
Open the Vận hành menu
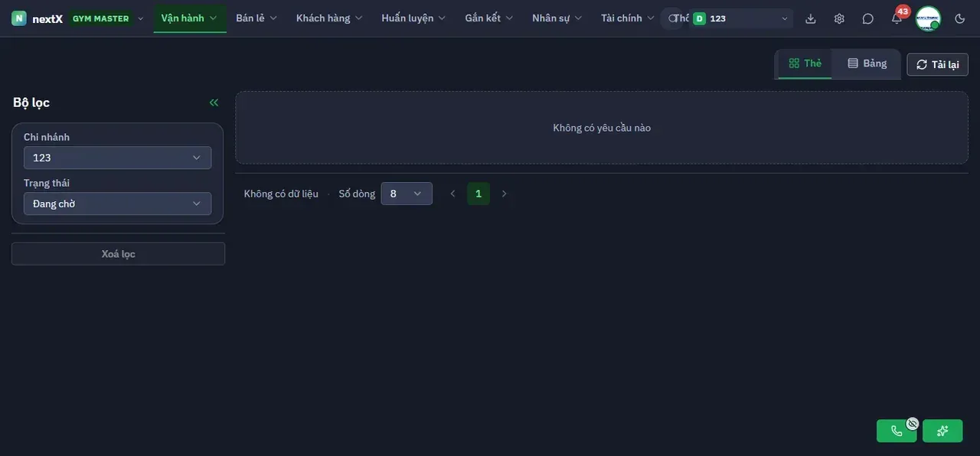(x=190, y=18)
